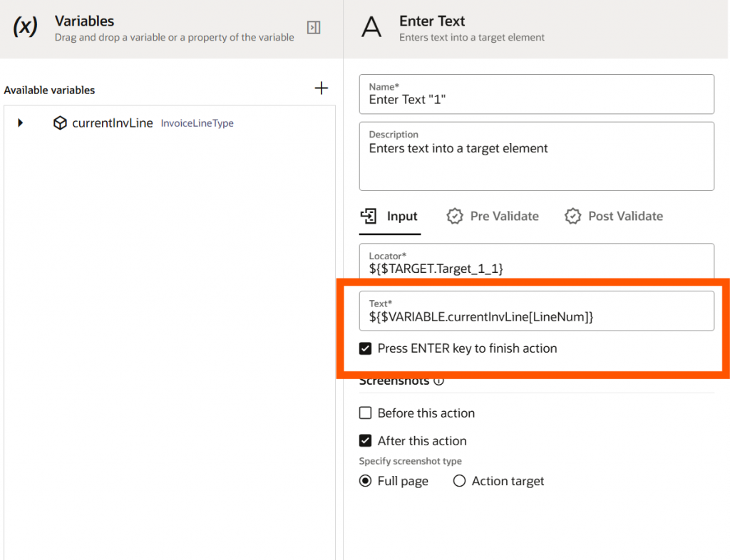Click the Enter Text "A" action icon
Viewport: 730px width, 560px height.
[371, 28]
